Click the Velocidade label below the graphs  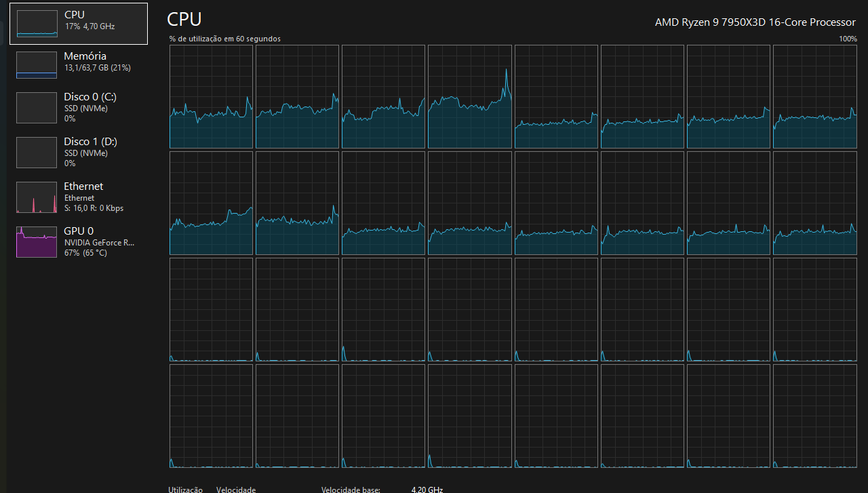236,489
